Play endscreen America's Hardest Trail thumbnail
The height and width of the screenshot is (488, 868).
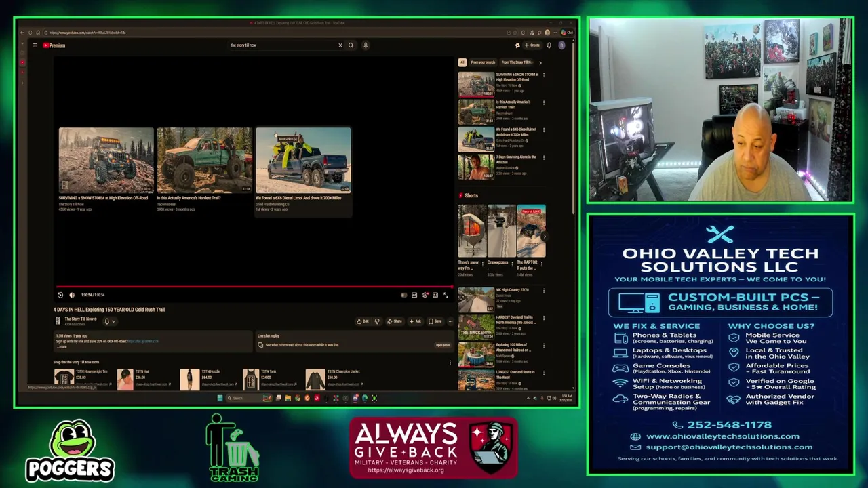tap(204, 160)
